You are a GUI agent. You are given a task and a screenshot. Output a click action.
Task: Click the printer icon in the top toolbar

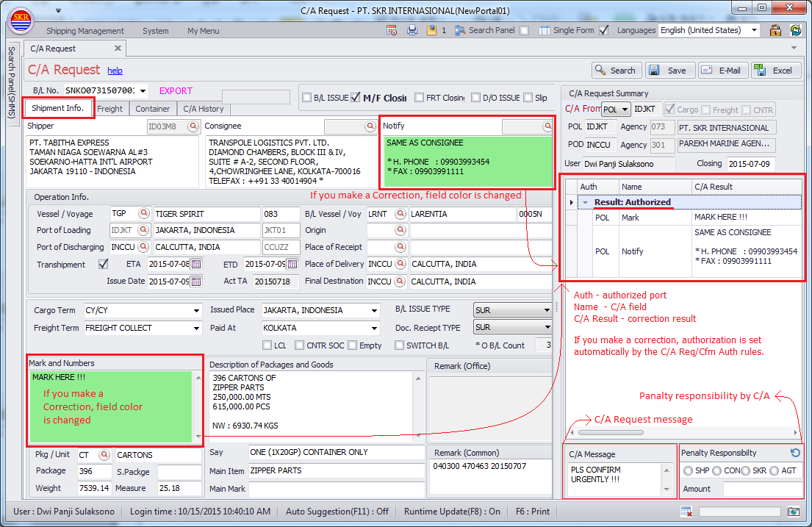412,30
